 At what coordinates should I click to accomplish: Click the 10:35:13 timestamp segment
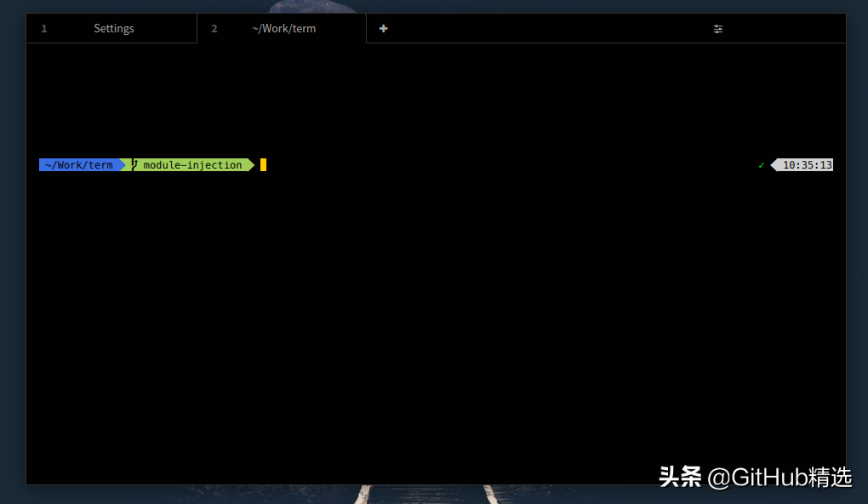coord(807,165)
